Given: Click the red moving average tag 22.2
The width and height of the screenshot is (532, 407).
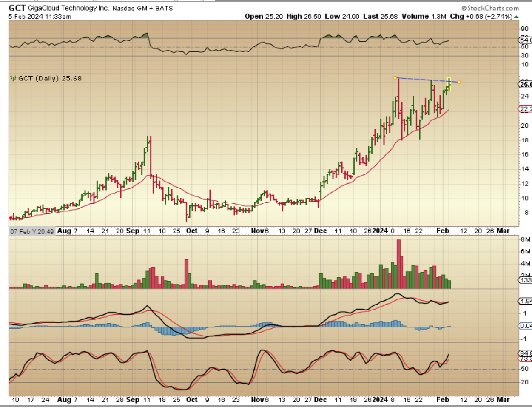Looking at the screenshot, I should point(525,109).
